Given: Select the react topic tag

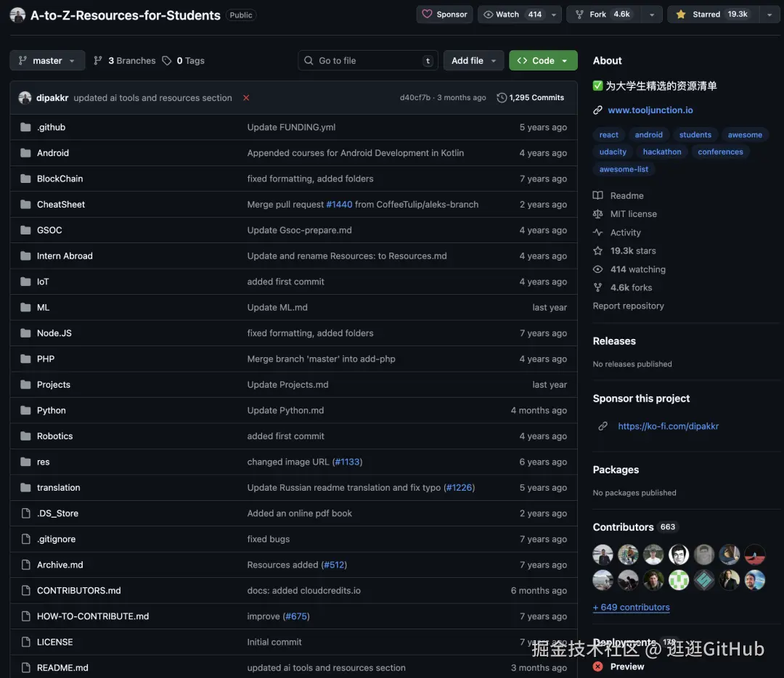Looking at the screenshot, I should tap(608, 134).
